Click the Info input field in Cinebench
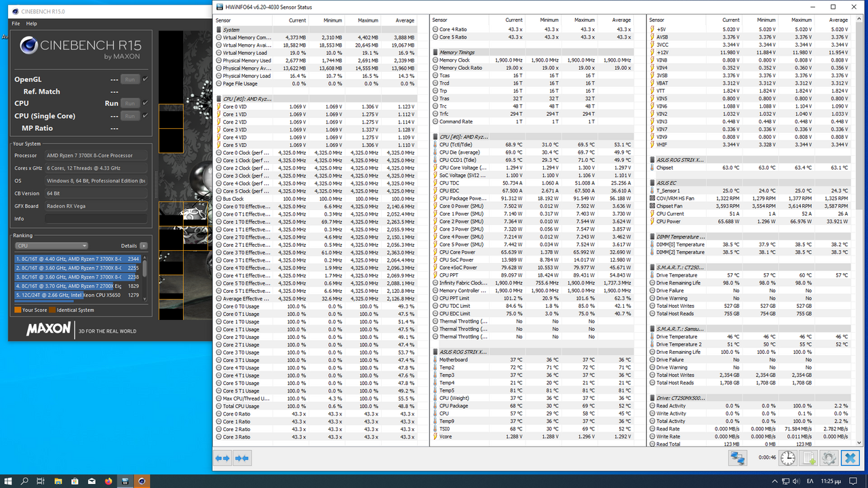The width and height of the screenshot is (868, 488). [96, 219]
